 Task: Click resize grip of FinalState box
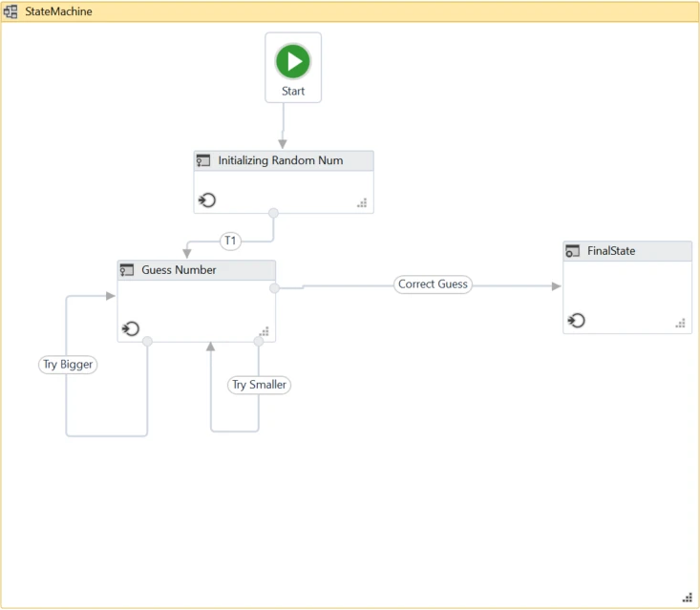[680, 323]
